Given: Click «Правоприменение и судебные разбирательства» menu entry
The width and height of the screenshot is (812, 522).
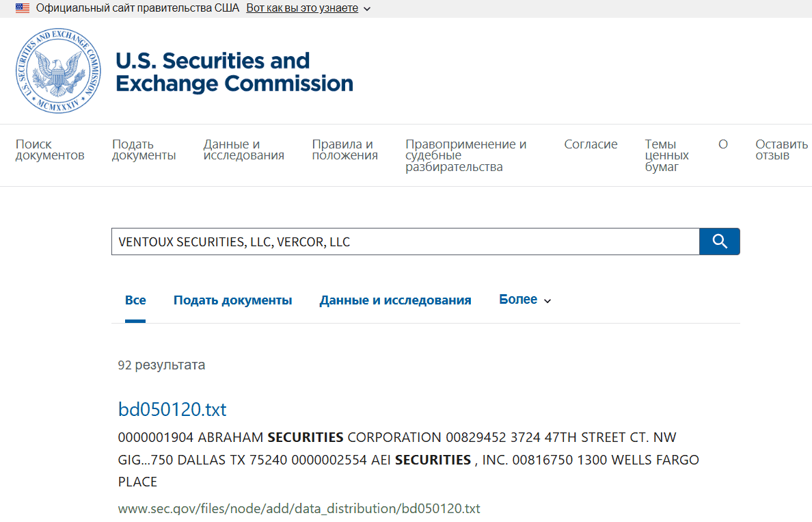Looking at the screenshot, I should pyautogui.click(x=466, y=155).
